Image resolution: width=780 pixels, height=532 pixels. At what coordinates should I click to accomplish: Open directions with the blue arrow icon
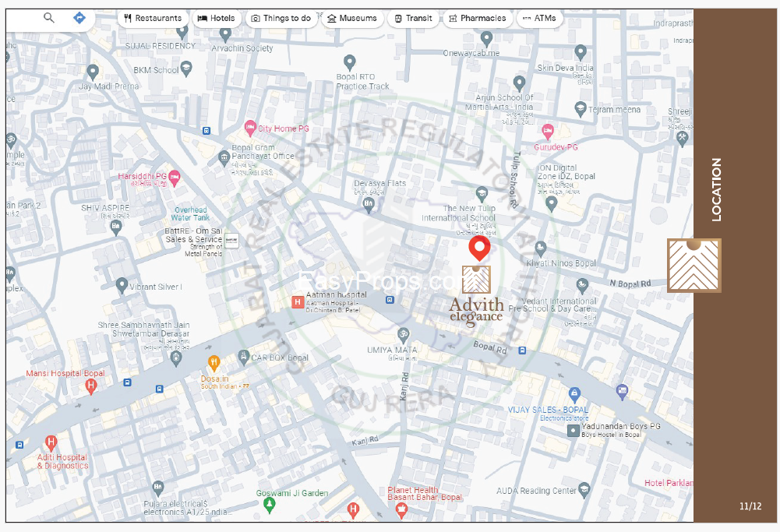79,18
